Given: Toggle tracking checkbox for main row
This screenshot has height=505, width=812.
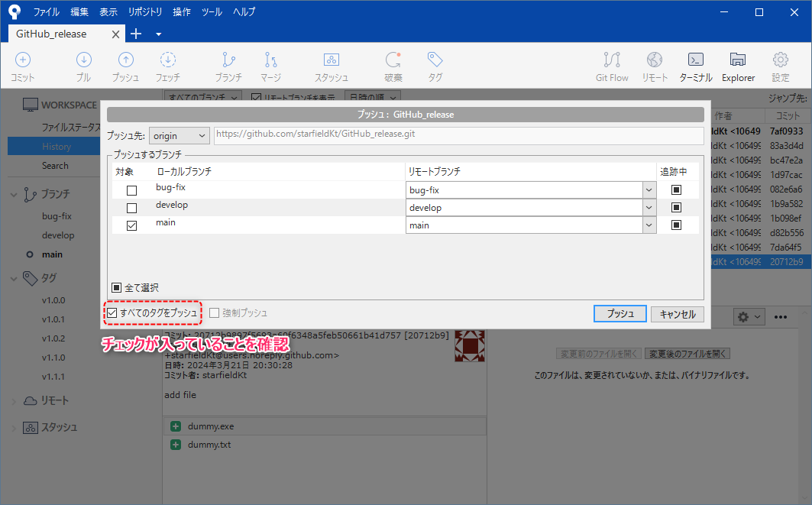Looking at the screenshot, I should (676, 225).
